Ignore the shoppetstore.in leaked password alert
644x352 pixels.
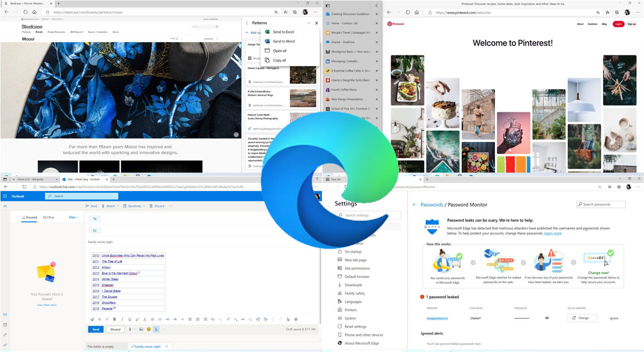[x=614, y=318]
